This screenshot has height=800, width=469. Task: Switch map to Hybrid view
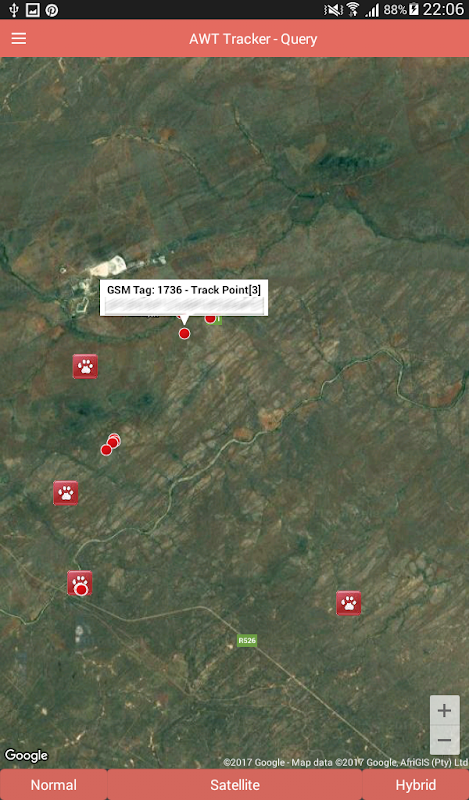tap(415, 785)
